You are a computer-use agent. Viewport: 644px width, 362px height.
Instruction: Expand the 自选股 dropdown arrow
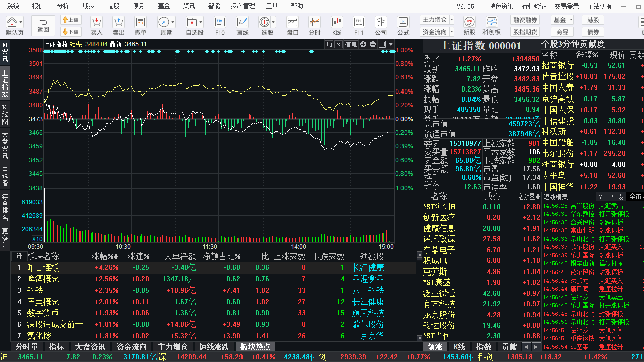(x=200, y=23)
